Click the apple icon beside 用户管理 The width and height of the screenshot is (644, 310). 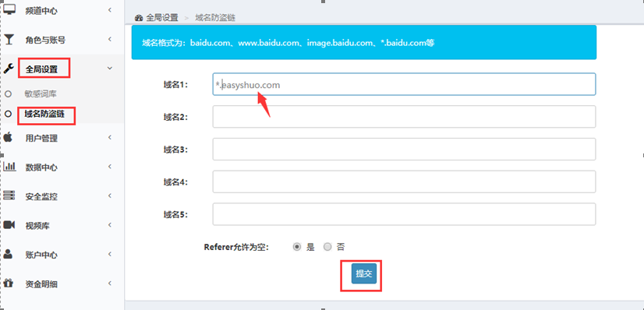[9, 137]
